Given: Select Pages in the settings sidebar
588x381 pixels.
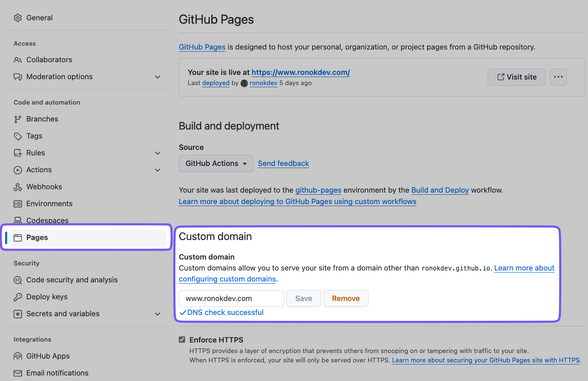Looking at the screenshot, I should (x=37, y=237).
